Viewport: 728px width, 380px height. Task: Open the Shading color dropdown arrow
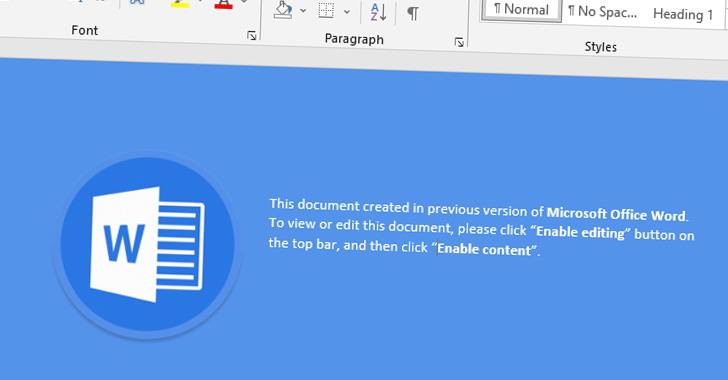pyautogui.click(x=303, y=10)
